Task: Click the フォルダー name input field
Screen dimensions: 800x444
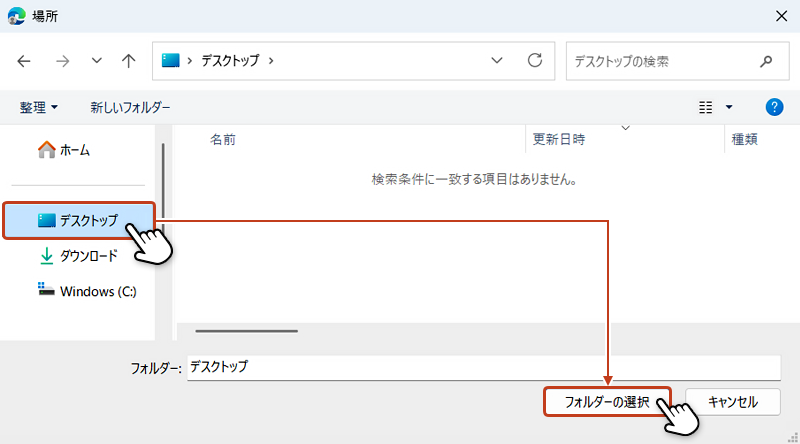Action: (x=482, y=367)
